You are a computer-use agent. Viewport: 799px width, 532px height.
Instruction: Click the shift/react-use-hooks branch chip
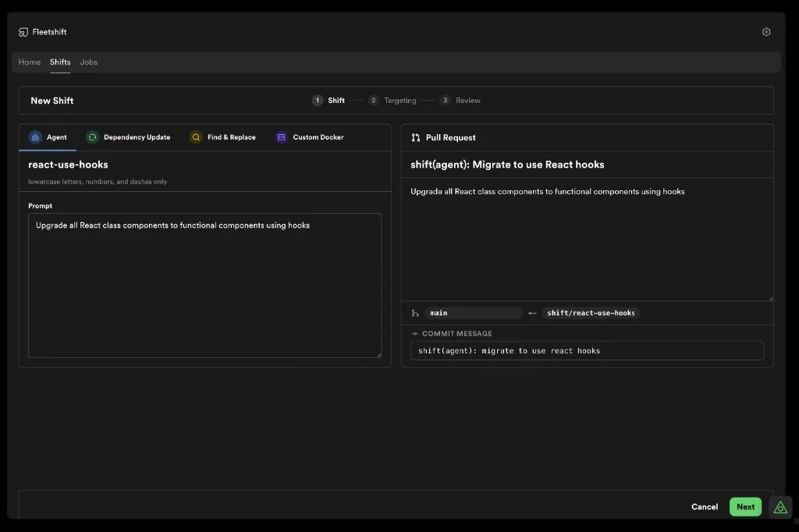[591, 313]
